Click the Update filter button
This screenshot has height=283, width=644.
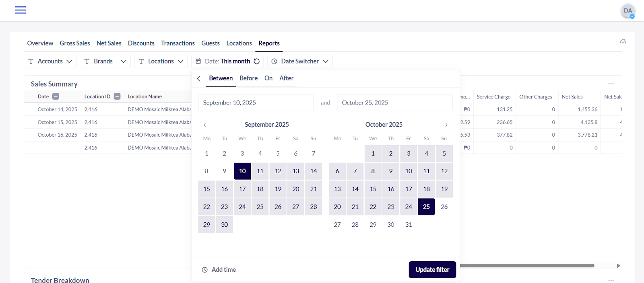tap(432, 270)
